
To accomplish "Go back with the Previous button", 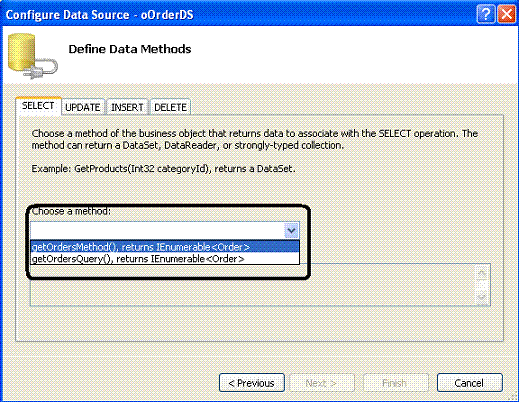I will click(x=252, y=383).
